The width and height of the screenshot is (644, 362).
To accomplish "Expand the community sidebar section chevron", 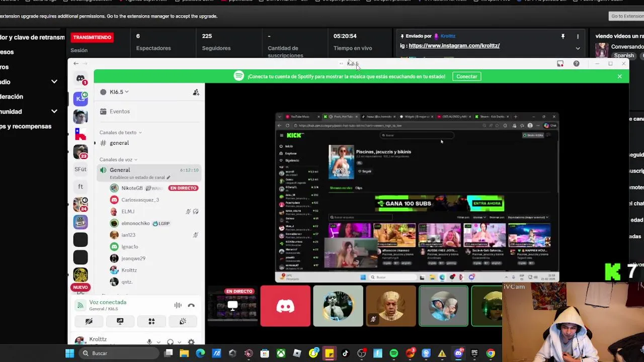I will (54, 112).
